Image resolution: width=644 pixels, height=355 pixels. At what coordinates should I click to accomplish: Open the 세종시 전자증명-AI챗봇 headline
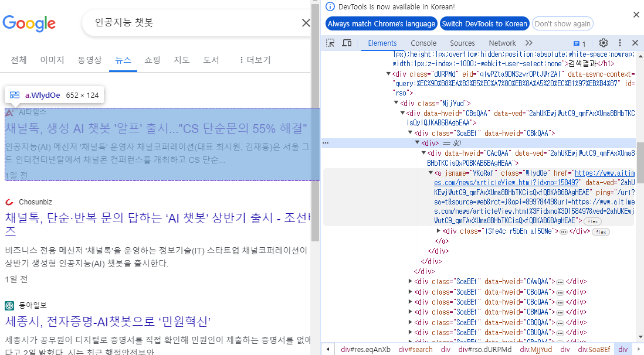point(108,321)
